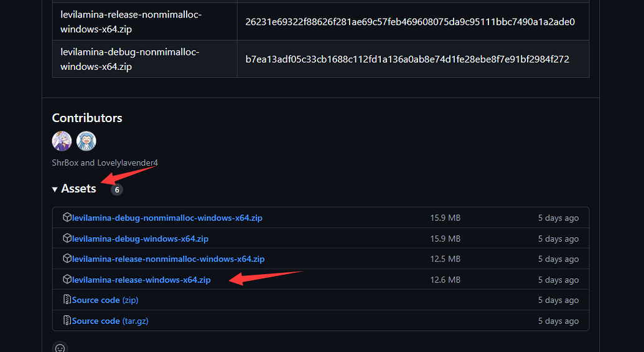
Task: Download levilamina-release-nonmimalloc-windows-x64.zip from Assets
Action: (x=168, y=259)
